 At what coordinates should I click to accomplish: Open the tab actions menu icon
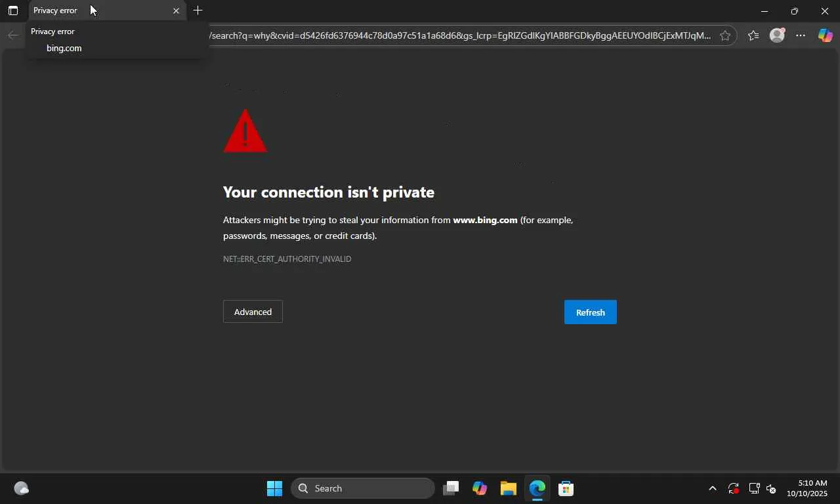pos(12,10)
